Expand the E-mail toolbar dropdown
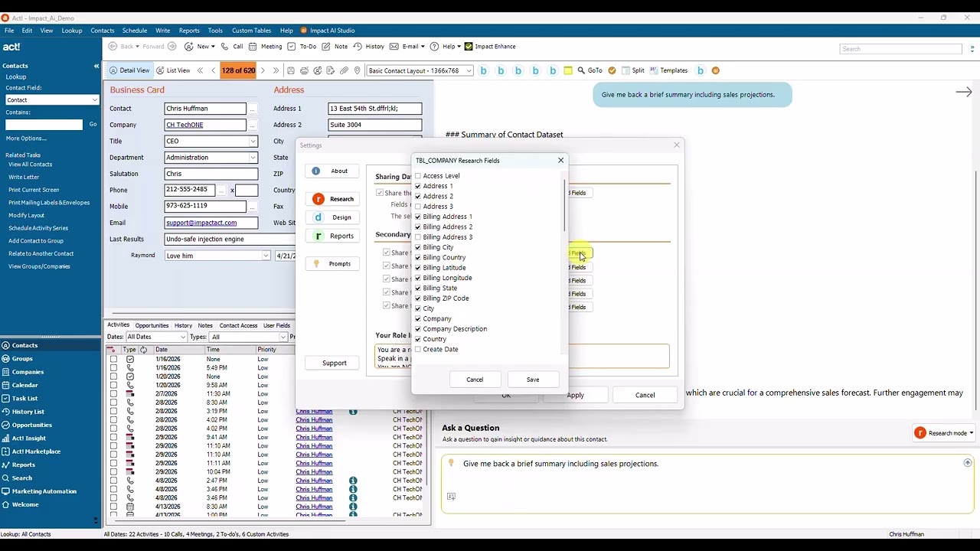The image size is (980, 551). tap(423, 47)
